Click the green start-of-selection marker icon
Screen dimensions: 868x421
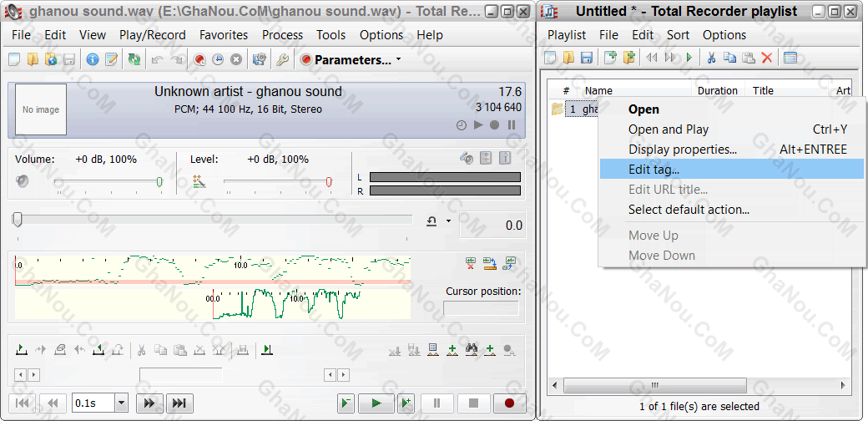[21, 349]
